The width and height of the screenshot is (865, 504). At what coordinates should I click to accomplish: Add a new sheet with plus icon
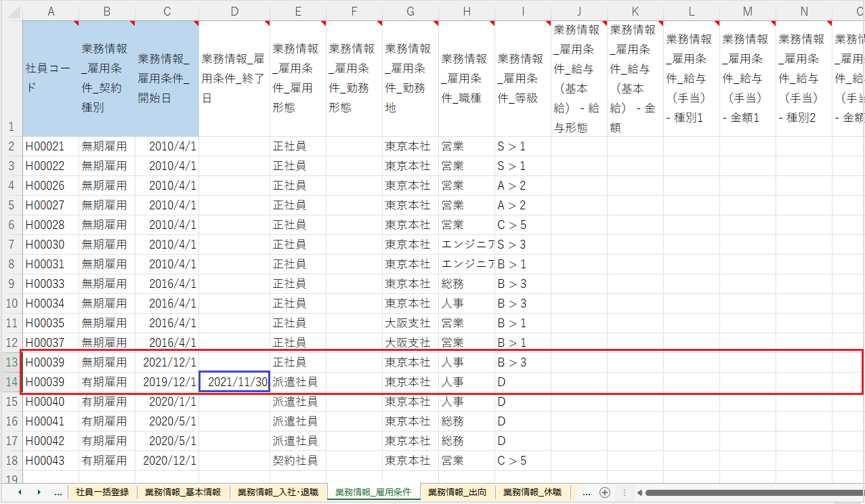605,492
